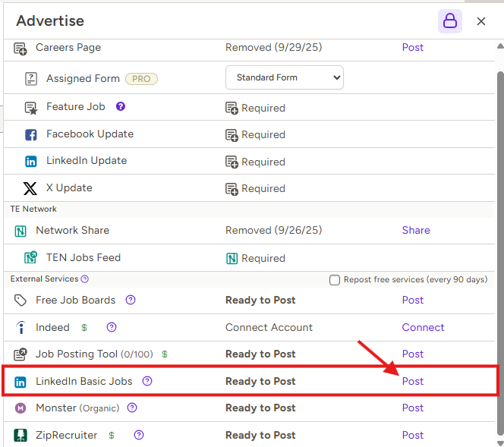This screenshot has height=447, width=504.
Task: Click the lock icon in Advertise header
Action: 449,21
